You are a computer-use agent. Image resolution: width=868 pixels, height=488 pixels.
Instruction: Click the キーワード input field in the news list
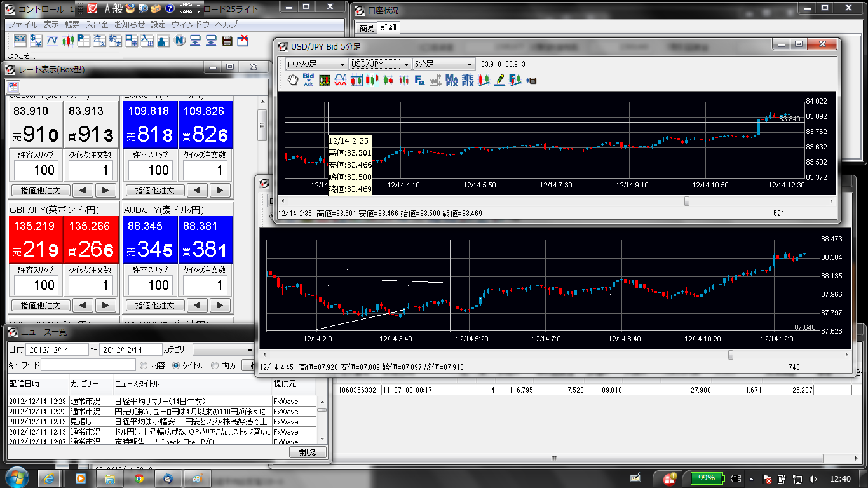click(x=88, y=365)
